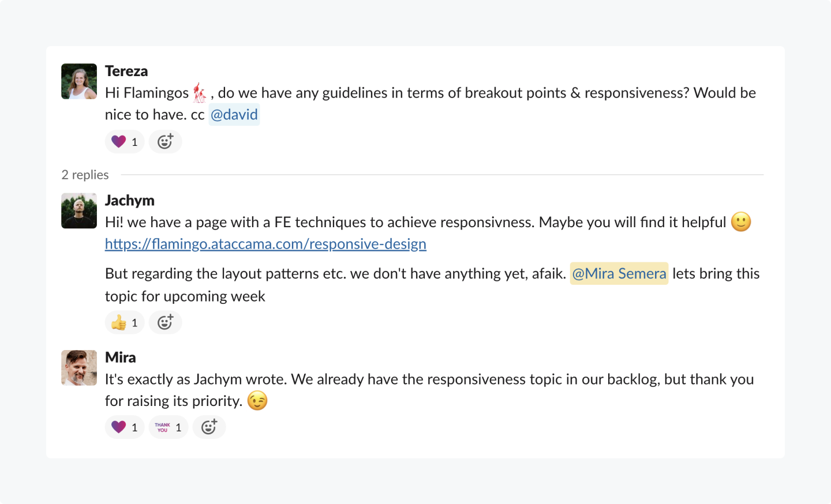
Task: Add a reaction to Mira's reply
Action: (209, 427)
